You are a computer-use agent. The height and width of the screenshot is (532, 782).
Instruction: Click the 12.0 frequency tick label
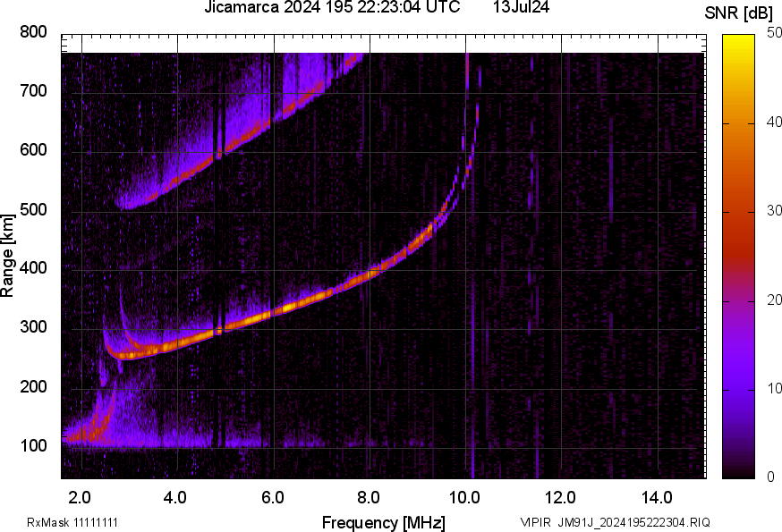561,497
